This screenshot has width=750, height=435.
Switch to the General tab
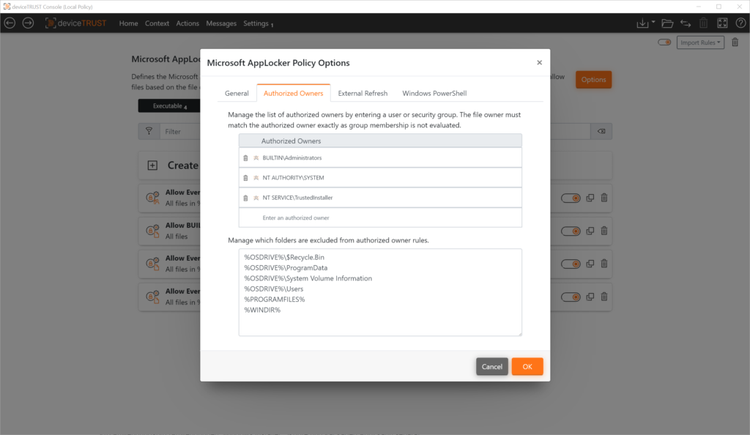[x=237, y=93]
